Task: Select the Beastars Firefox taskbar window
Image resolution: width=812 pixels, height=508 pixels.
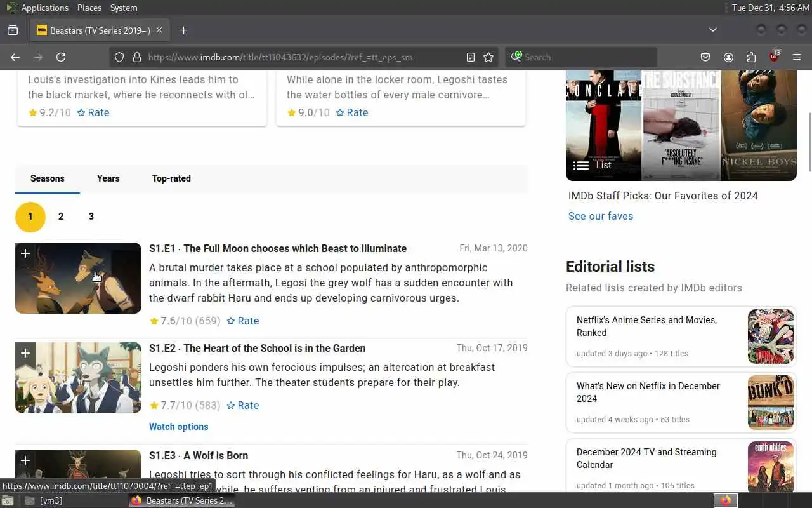Action: 182,500
